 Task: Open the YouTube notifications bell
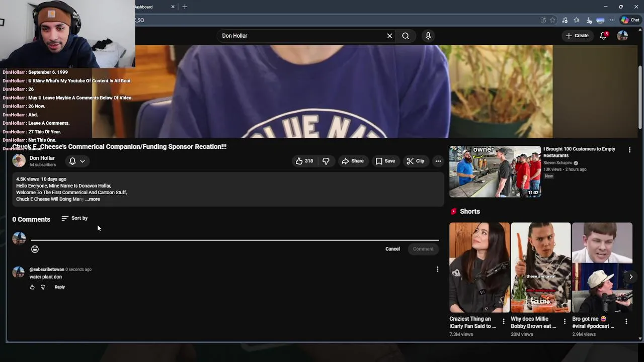coord(603,36)
